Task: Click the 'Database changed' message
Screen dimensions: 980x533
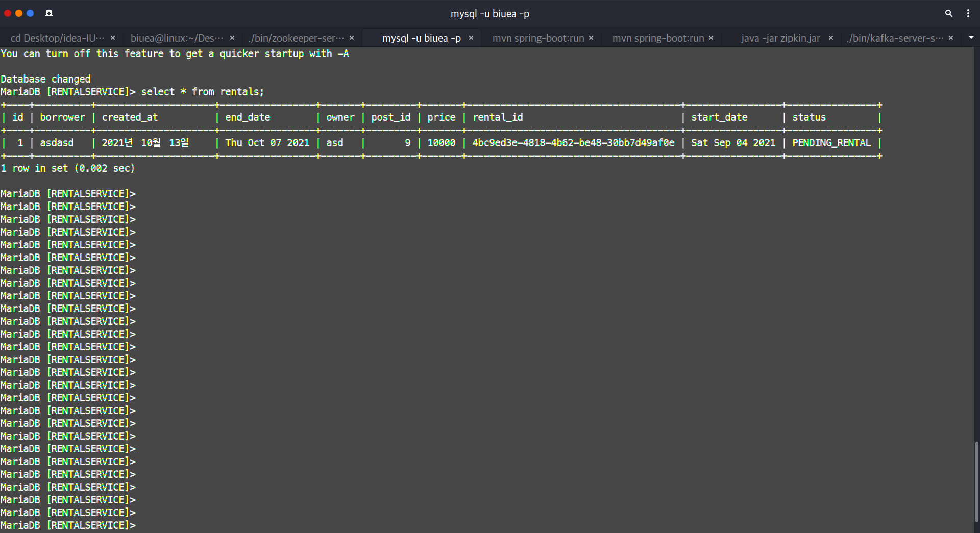Action: pyautogui.click(x=45, y=79)
